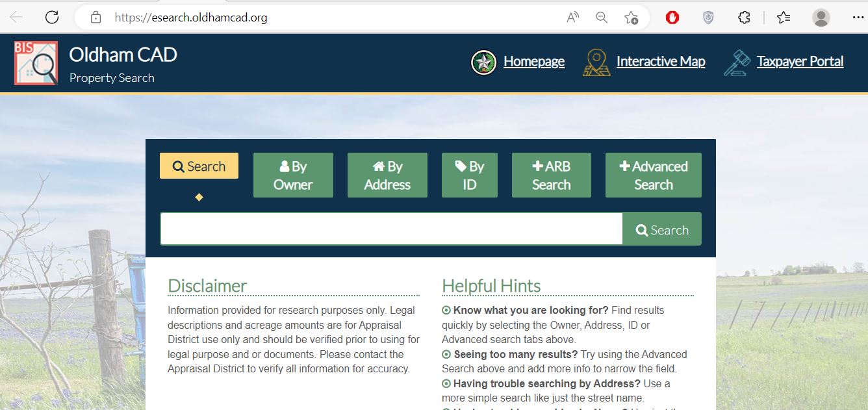Viewport: 868px width, 410px height.
Task: Switch to the By Owner tab
Action: [293, 175]
